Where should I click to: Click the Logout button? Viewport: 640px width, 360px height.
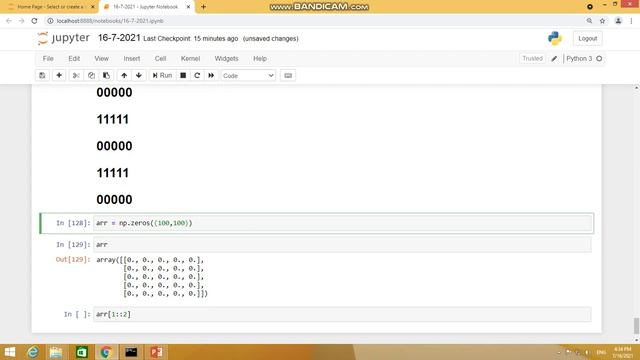tap(587, 38)
